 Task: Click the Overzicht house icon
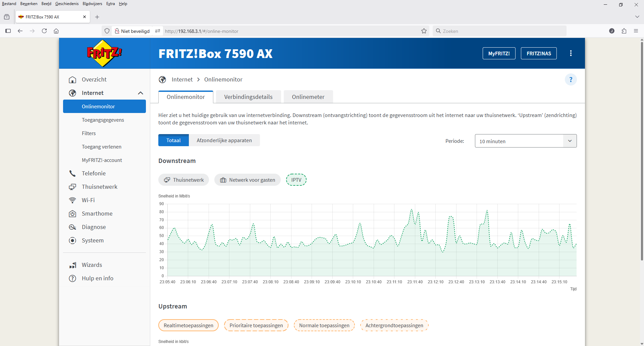pos(72,79)
